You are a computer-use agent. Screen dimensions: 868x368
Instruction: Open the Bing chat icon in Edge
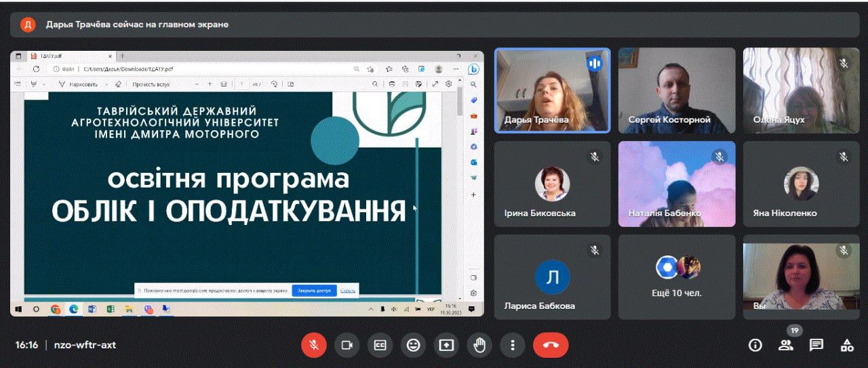coord(474,69)
